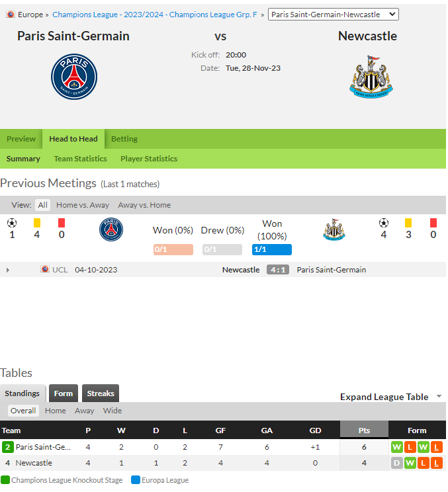
Task: Expand League Table dropdown arrow
Action: [439, 397]
